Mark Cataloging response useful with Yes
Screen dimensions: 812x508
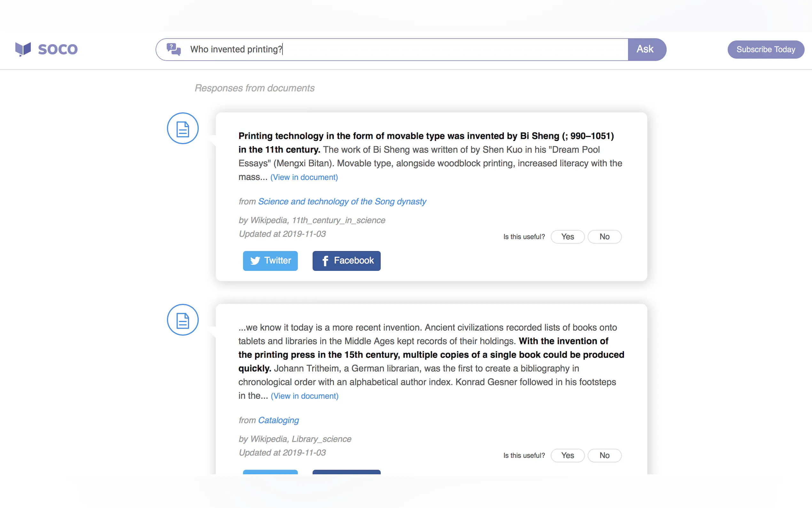(x=567, y=456)
